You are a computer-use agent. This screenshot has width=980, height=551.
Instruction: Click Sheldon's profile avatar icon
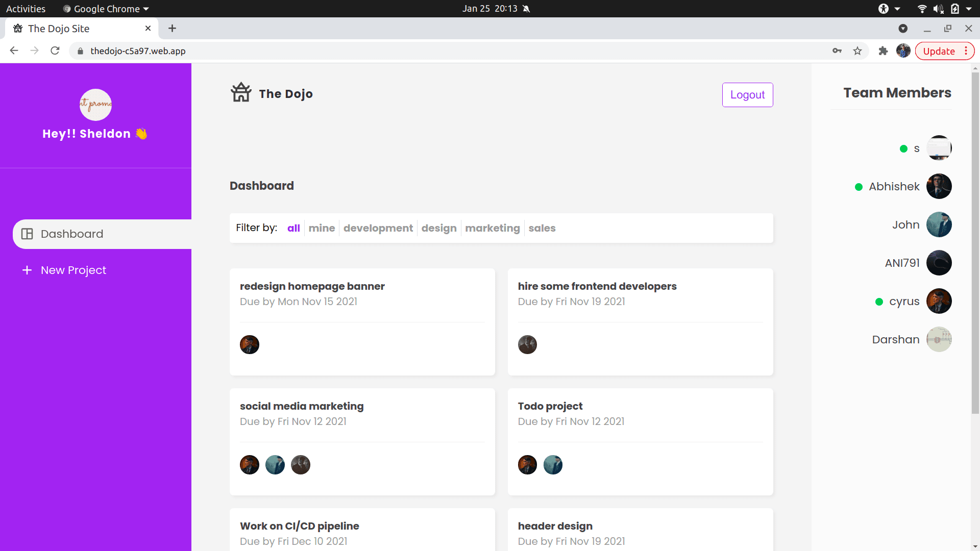click(x=95, y=104)
